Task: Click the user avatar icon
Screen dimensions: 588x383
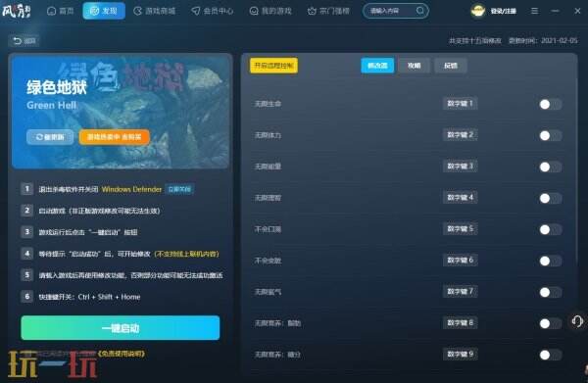Action: point(478,11)
